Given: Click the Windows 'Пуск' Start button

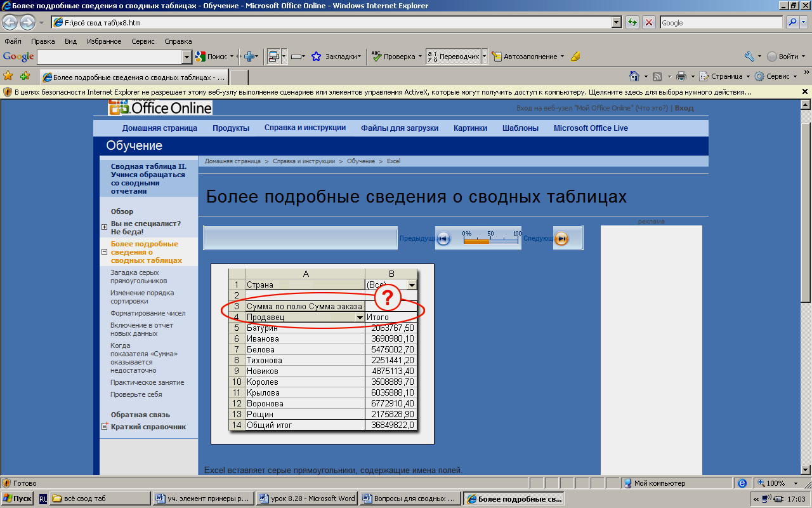Looking at the screenshot, I should click(x=17, y=498).
